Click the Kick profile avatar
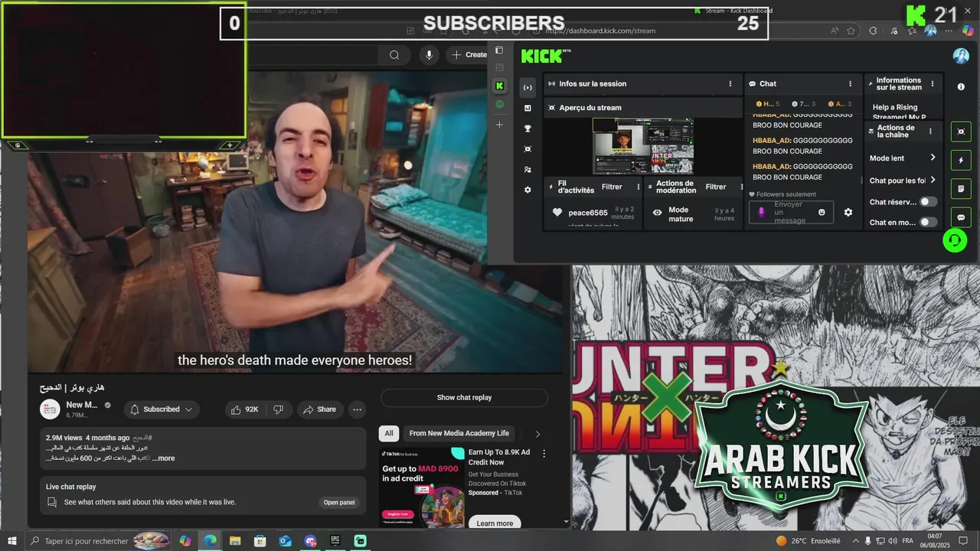The height and width of the screenshot is (551, 980). (x=961, y=56)
